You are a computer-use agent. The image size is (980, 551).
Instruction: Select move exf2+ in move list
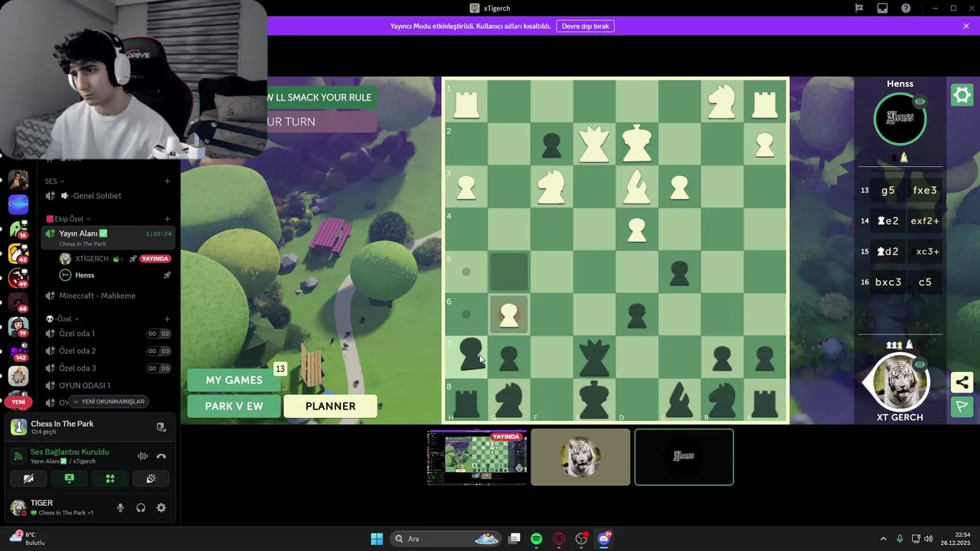click(x=925, y=221)
